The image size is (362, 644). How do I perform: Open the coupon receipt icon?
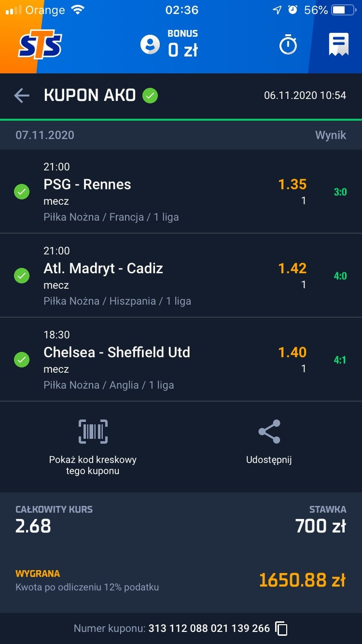339,45
